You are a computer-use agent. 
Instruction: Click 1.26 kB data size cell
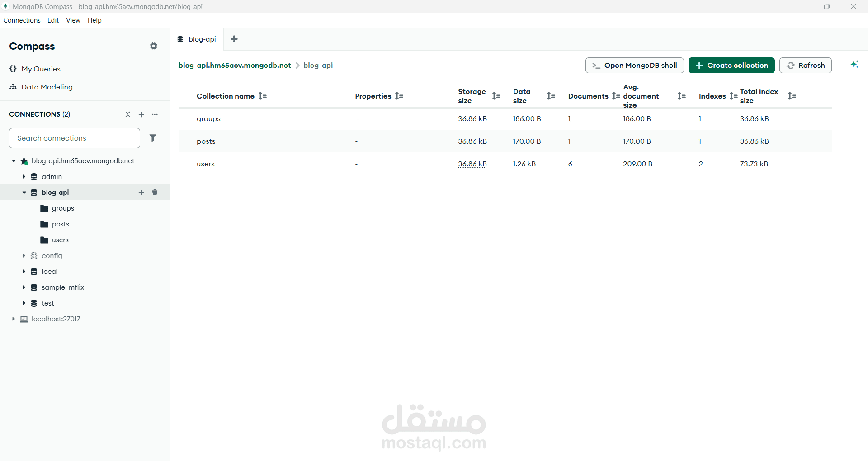(x=524, y=164)
